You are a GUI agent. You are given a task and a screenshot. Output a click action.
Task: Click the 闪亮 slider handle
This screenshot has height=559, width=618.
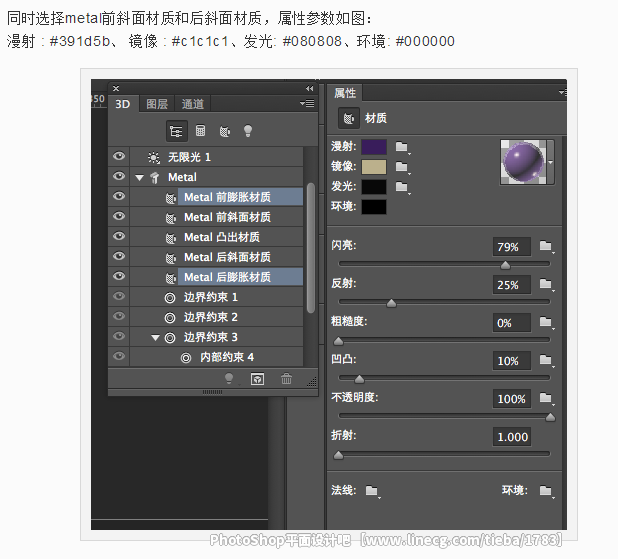(x=505, y=265)
